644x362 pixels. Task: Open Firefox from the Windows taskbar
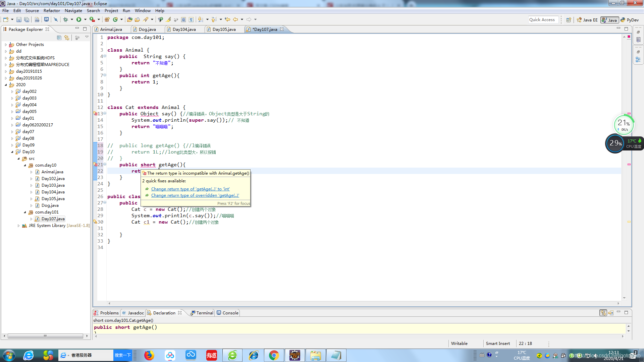coord(149,355)
